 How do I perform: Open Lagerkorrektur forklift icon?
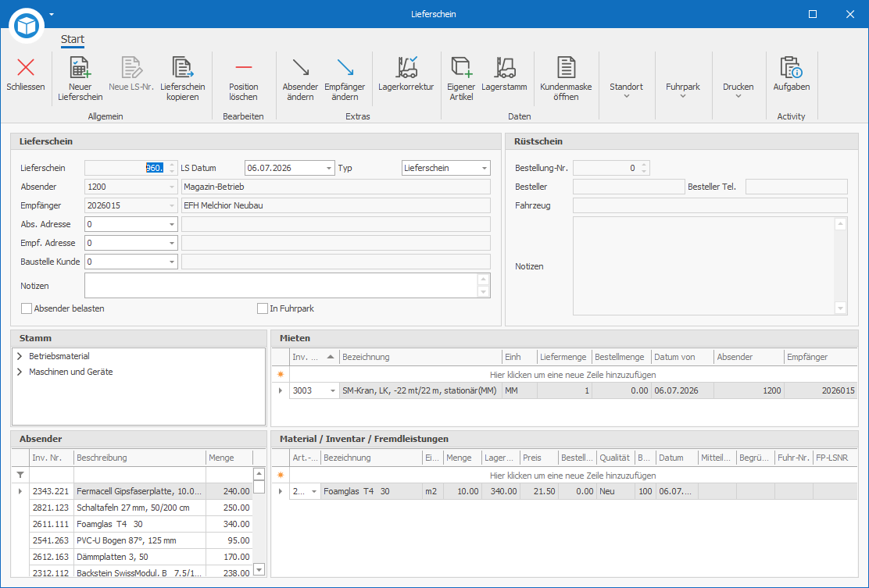pyautogui.click(x=406, y=68)
